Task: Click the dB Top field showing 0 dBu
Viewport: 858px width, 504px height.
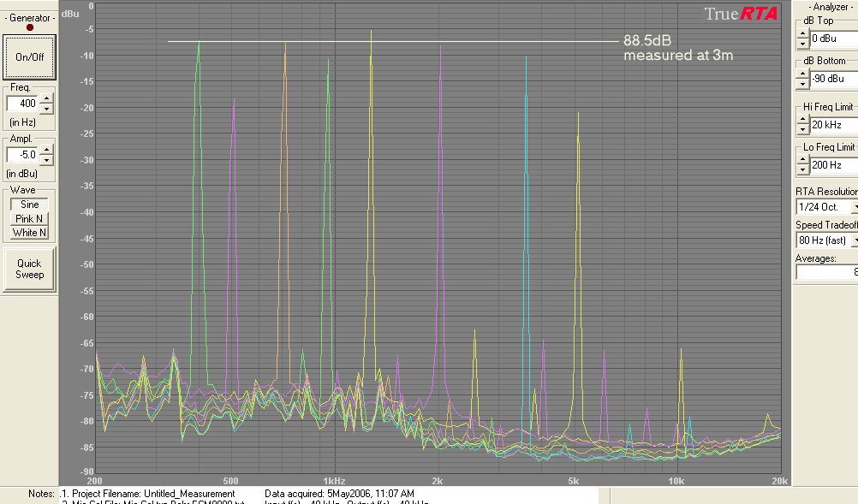Action: coord(834,39)
